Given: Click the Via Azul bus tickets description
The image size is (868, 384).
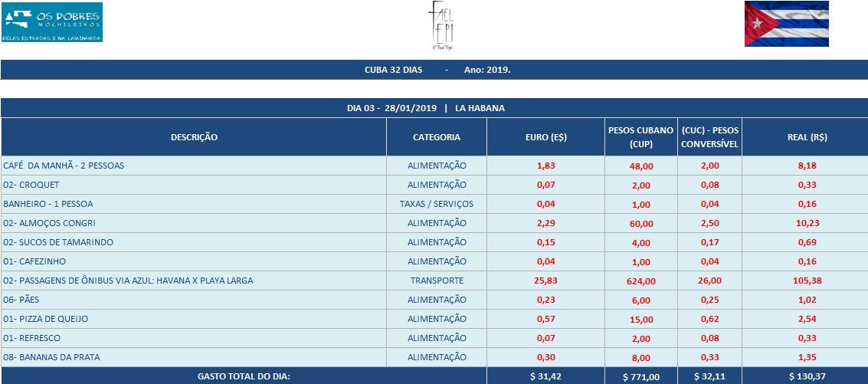Looking at the screenshot, I should click(x=128, y=281).
